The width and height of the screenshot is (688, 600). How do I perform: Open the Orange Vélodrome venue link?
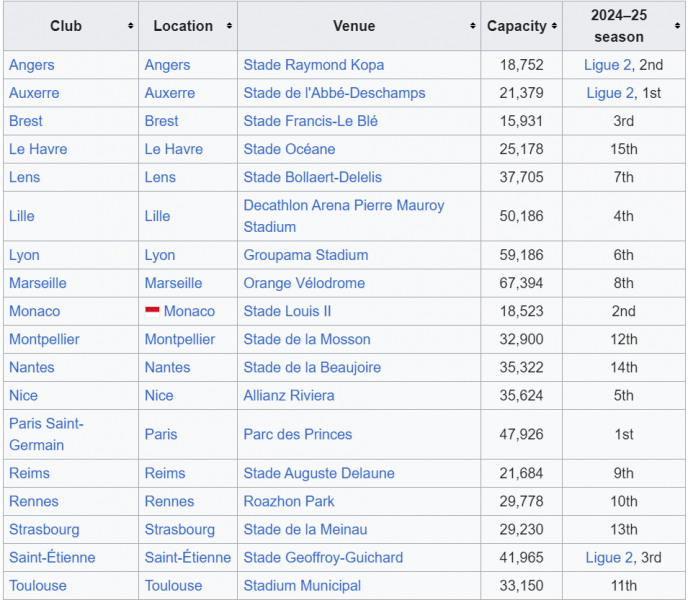[x=304, y=283]
